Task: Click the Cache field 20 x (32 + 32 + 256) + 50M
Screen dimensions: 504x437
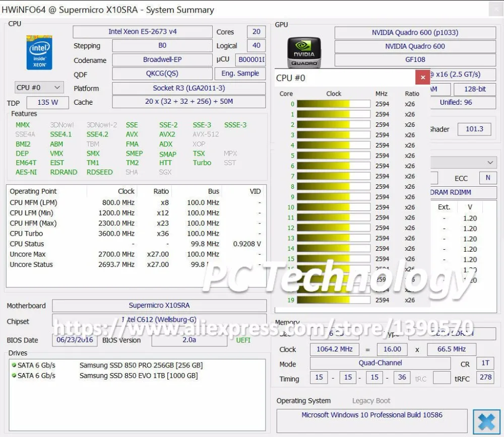Action: pyautogui.click(x=188, y=102)
